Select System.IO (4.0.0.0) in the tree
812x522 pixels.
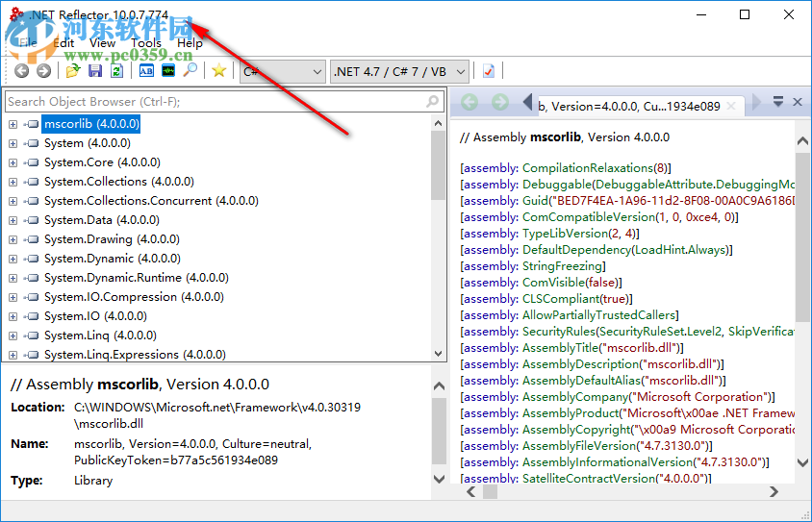coord(95,316)
